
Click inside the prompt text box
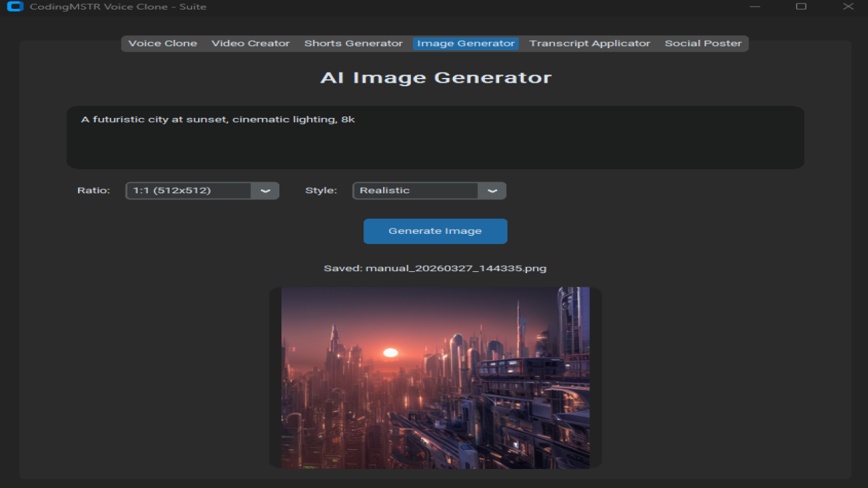pyautogui.click(x=435, y=138)
